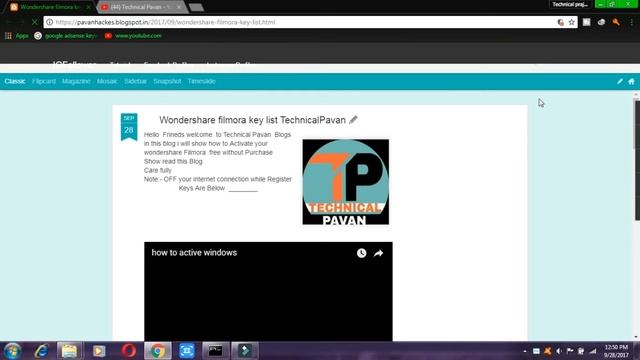Open a new tab button
This screenshot has width=640, height=360.
[x=196, y=7]
